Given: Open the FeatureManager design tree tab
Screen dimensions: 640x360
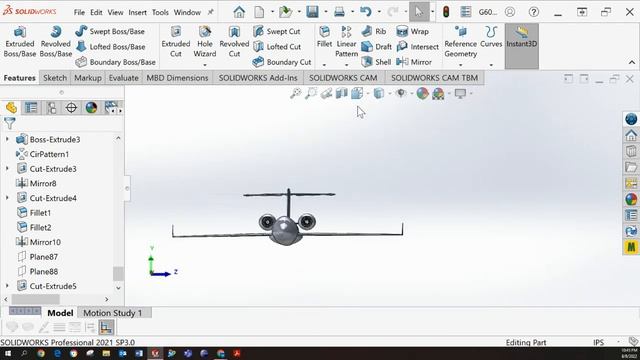Looking at the screenshot, I should [11, 108].
